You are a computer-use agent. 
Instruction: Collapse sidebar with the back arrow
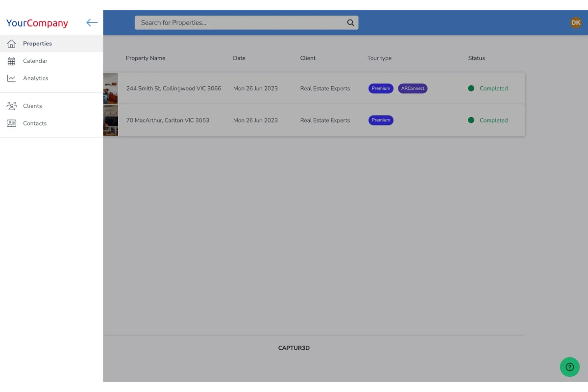tap(92, 23)
